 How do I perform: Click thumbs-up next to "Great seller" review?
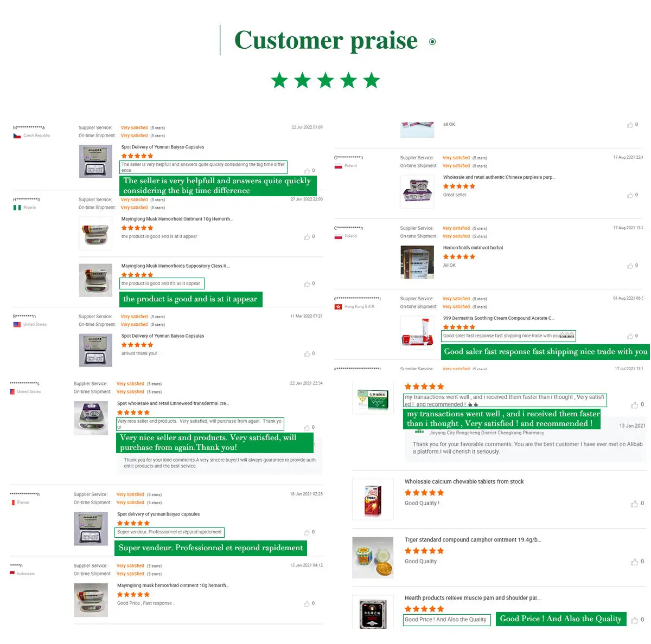[630, 195]
